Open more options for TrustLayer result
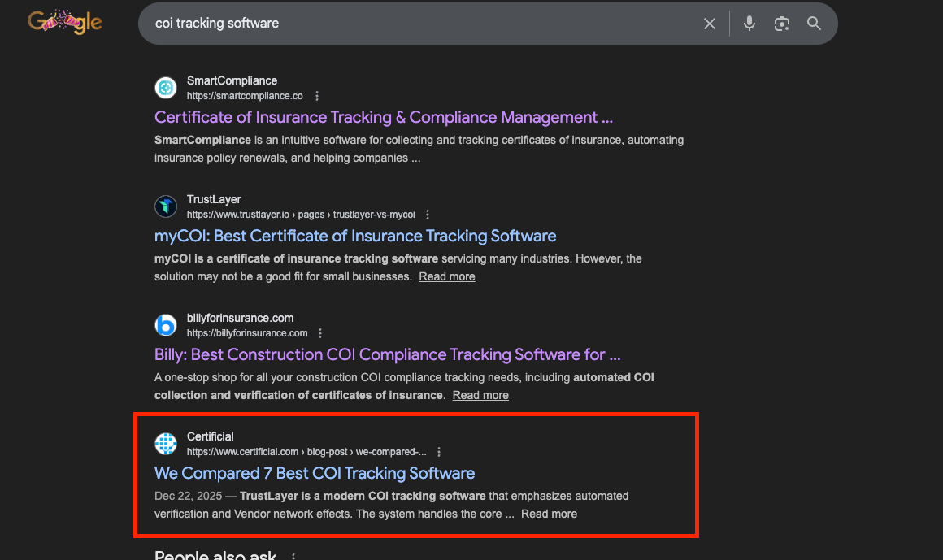The width and height of the screenshot is (943, 560). (x=428, y=215)
